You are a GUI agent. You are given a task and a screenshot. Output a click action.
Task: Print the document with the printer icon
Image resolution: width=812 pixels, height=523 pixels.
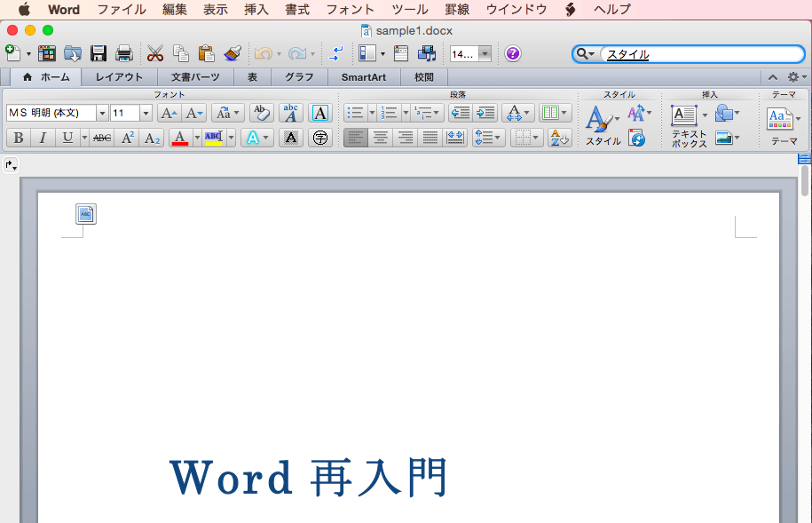tap(124, 53)
